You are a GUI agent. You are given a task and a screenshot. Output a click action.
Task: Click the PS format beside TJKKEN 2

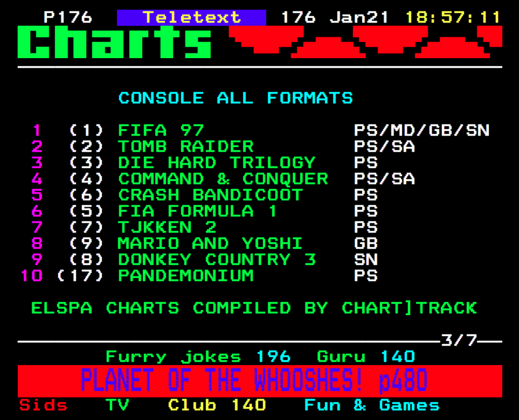point(366,228)
